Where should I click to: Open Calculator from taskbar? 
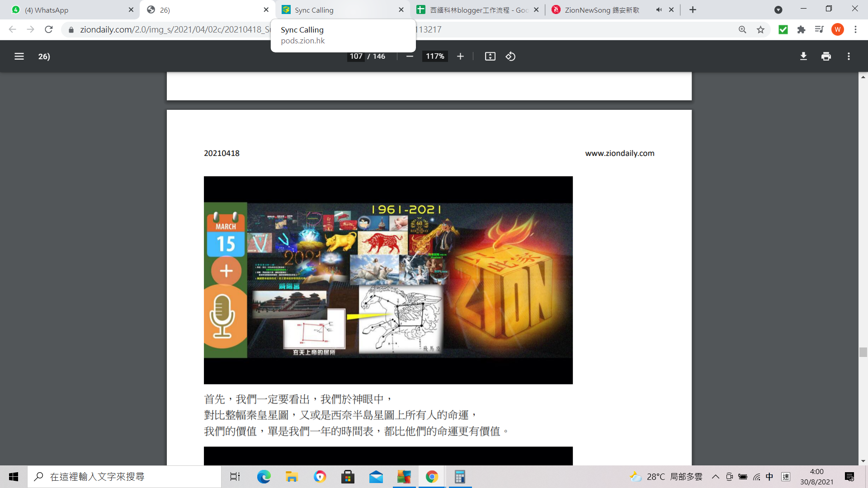[x=460, y=477]
